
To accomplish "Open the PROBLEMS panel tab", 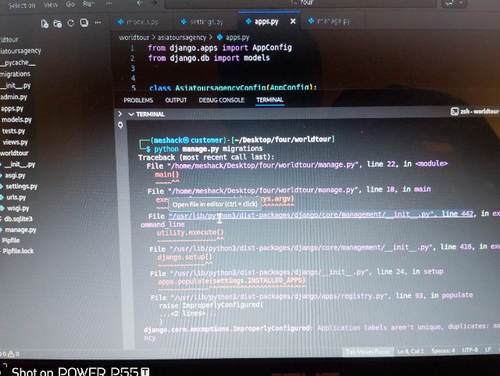I will (138, 100).
